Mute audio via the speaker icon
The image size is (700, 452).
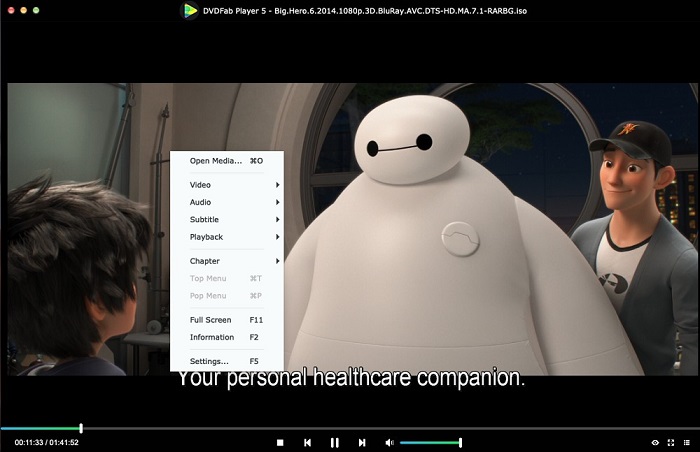click(389, 443)
